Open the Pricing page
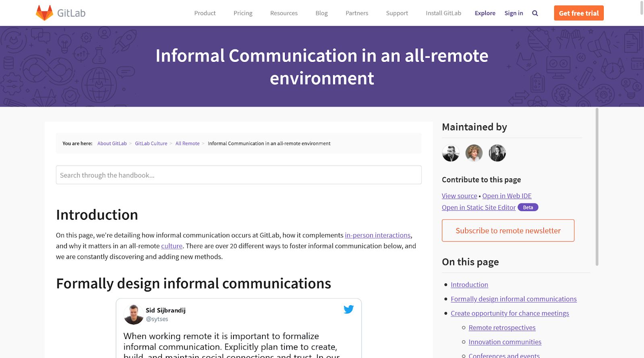Screen dimensions: 644x358 coord(243,13)
